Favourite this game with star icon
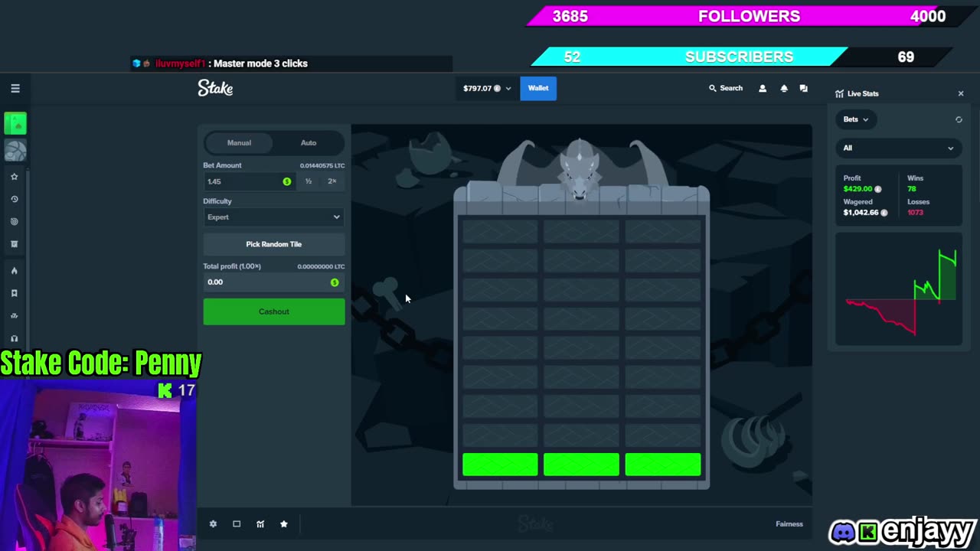 point(284,524)
